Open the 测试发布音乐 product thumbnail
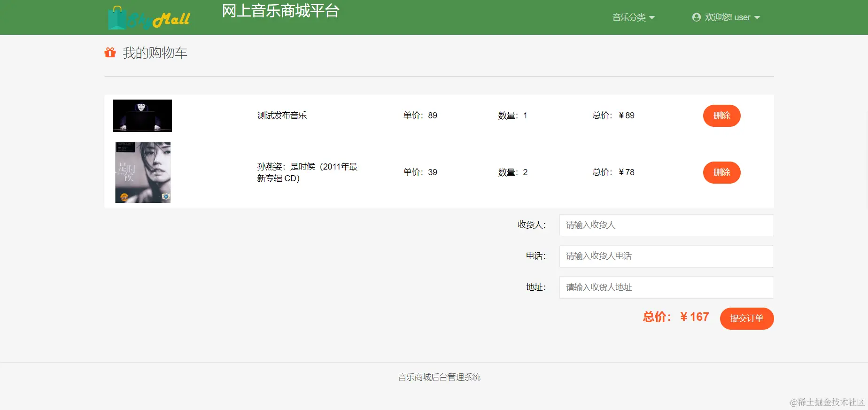 tap(142, 116)
